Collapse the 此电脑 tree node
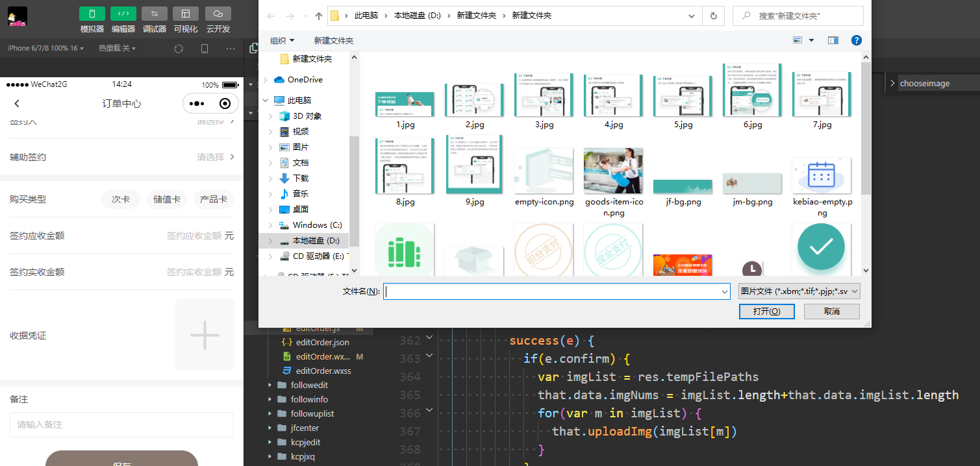The image size is (980, 466). [265, 101]
